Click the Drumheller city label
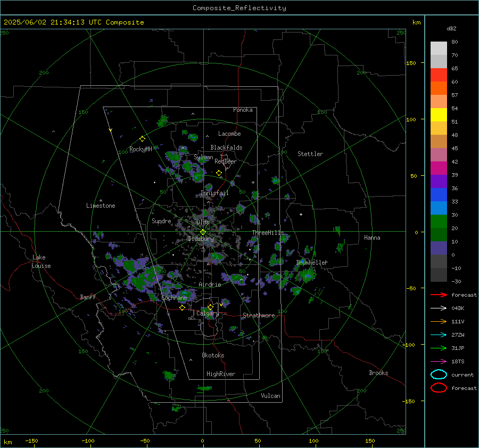 312,263
